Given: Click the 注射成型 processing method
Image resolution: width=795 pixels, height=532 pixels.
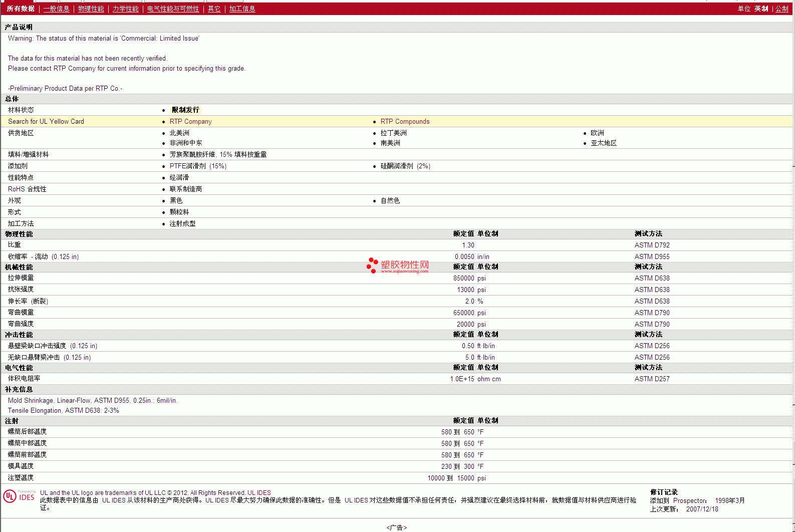Looking at the screenshot, I should 183,224.
